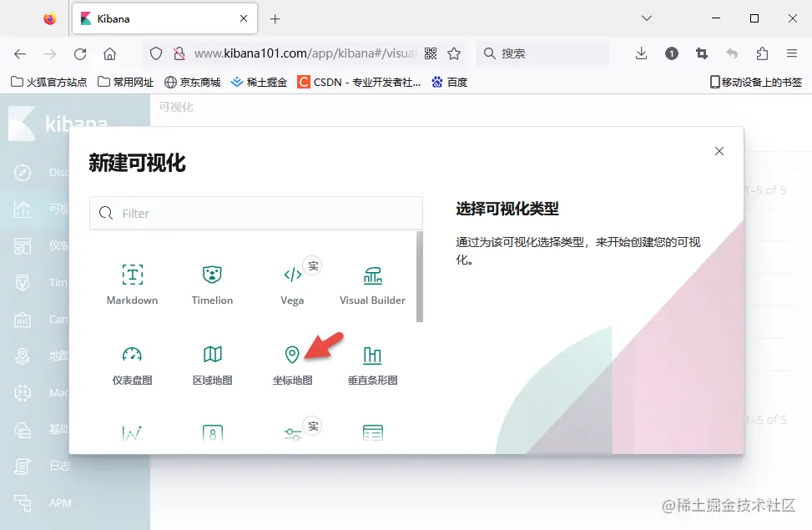The image size is (812, 530).
Task: Click the 搜索 search box
Action: (542, 53)
